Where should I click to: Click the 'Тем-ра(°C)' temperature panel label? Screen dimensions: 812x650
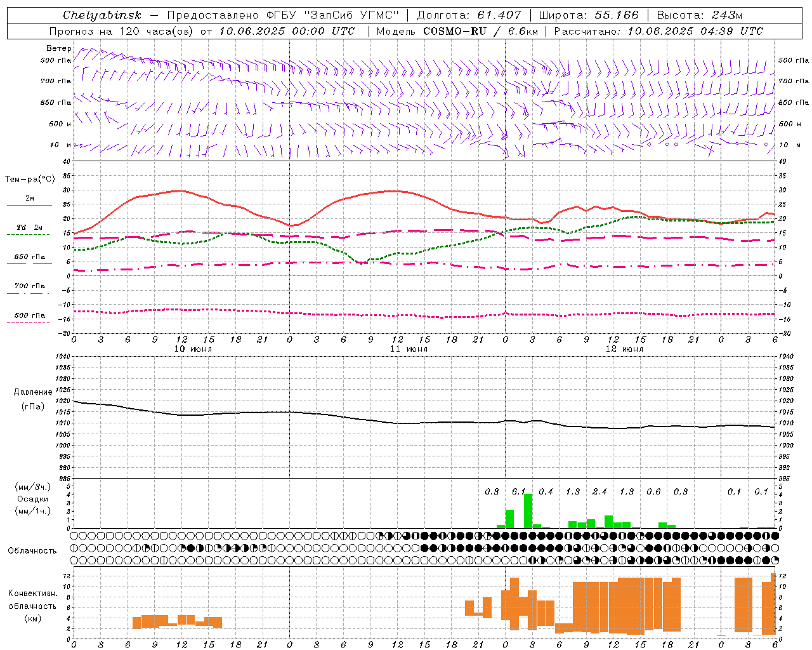30,180
